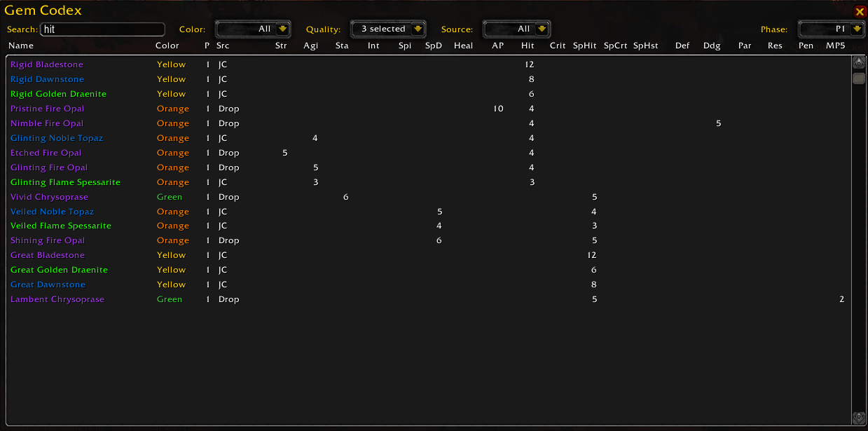This screenshot has height=431, width=868.
Task: Sort by the Pen column header
Action: (x=806, y=46)
